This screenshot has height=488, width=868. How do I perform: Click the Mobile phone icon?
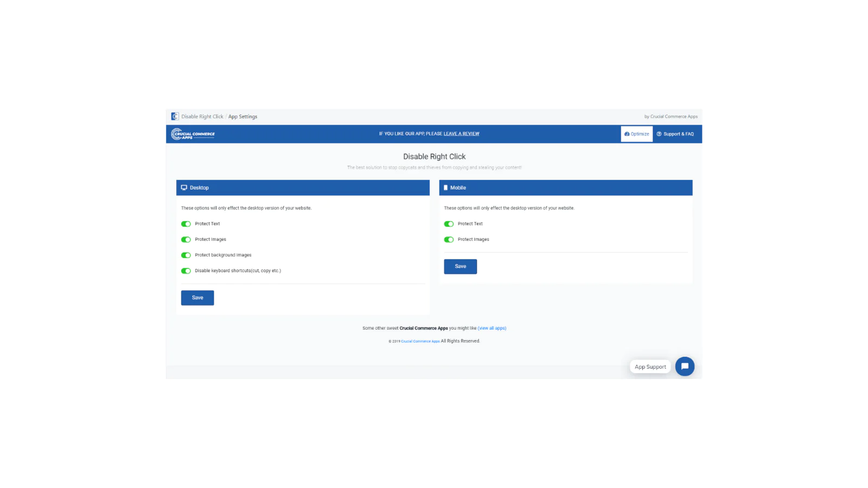click(446, 188)
